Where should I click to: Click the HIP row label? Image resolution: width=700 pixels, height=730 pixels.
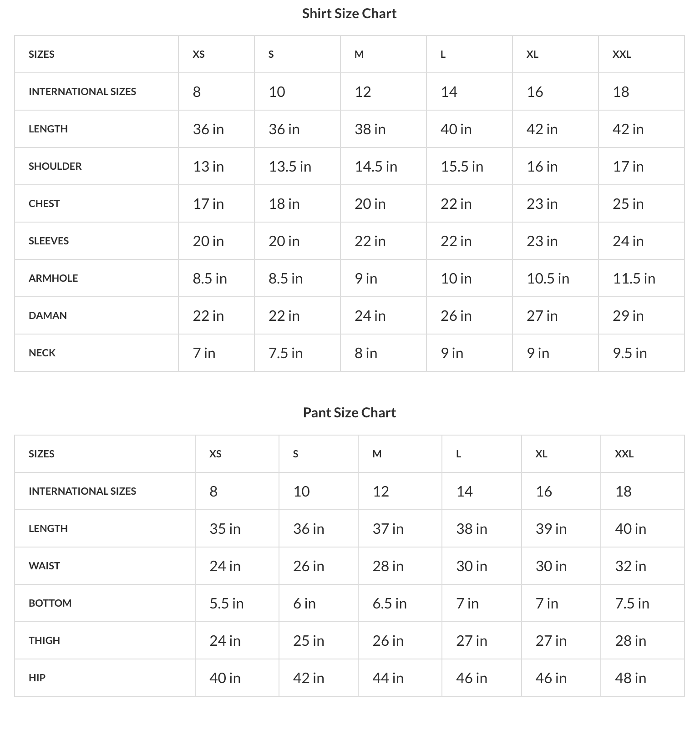click(x=37, y=678)
